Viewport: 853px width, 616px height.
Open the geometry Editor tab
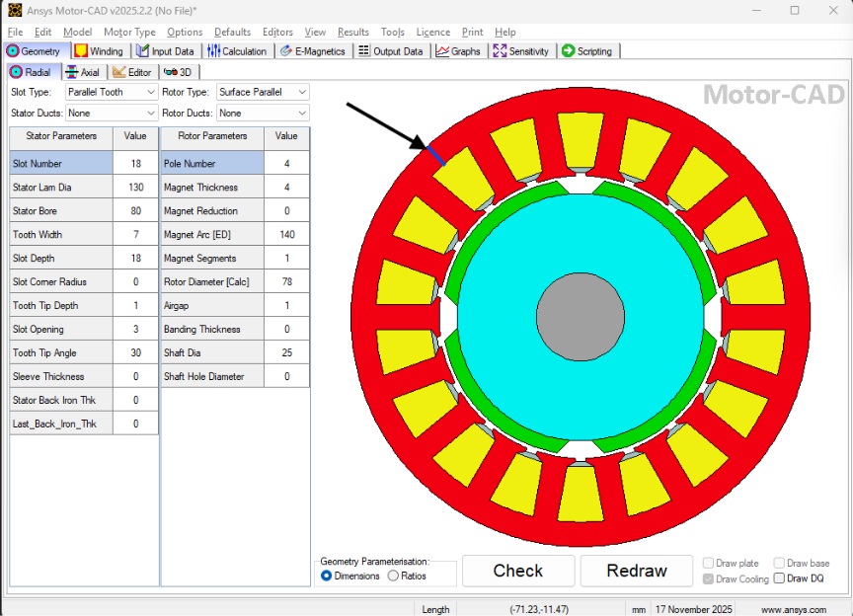[x=133, y=71]
